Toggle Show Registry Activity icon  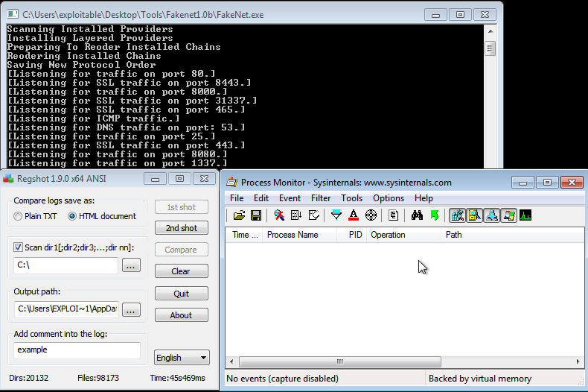point(458,215)
